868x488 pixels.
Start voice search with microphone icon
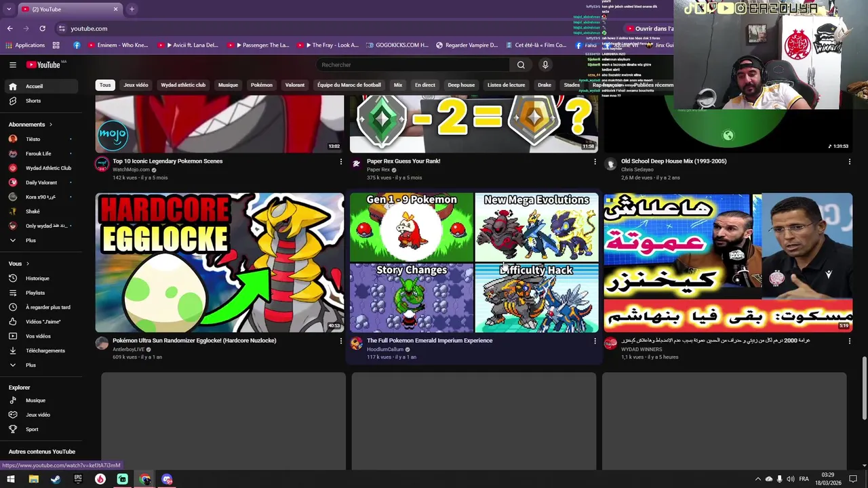point(545,64)
